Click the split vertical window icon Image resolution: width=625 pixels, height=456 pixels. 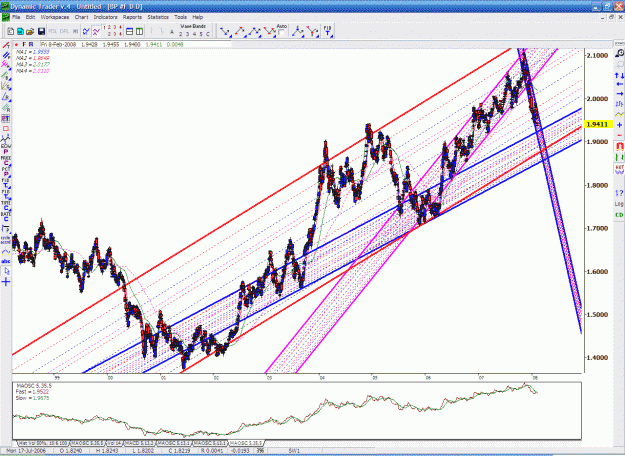pyautogui.click(x=139, y=31)
